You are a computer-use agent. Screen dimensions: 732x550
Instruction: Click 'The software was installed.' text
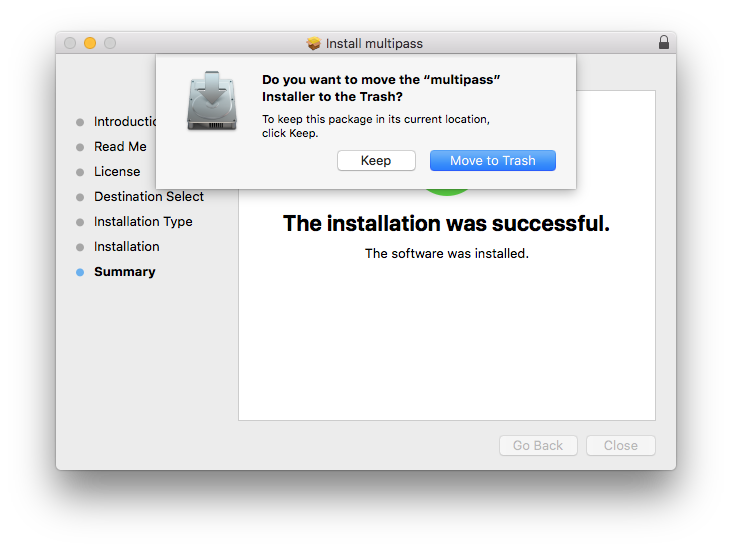(x=447, y=254)
